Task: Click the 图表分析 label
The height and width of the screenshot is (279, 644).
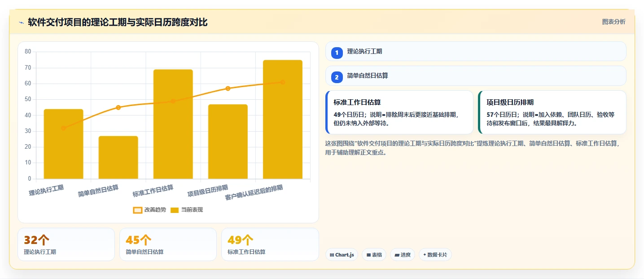Action: coord(613,22)
